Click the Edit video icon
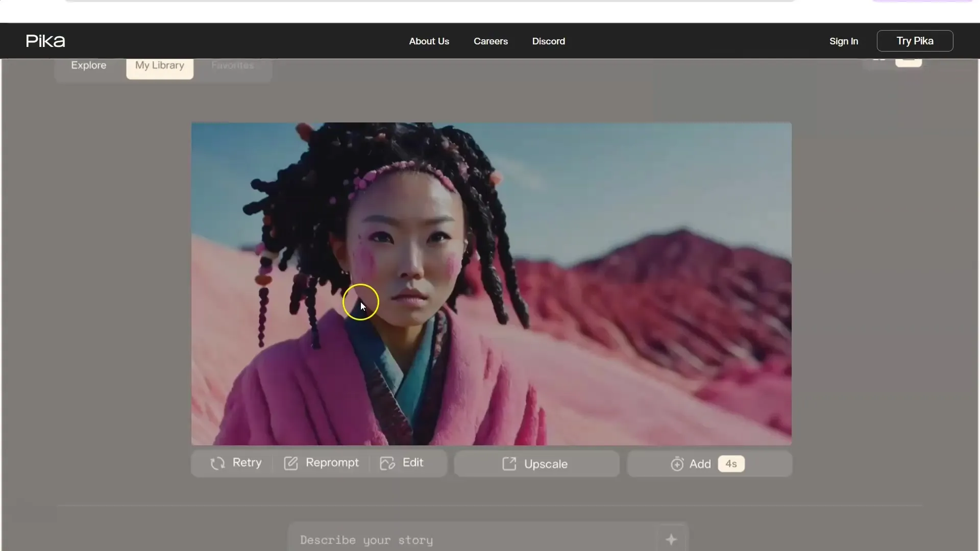 (387, 462)
